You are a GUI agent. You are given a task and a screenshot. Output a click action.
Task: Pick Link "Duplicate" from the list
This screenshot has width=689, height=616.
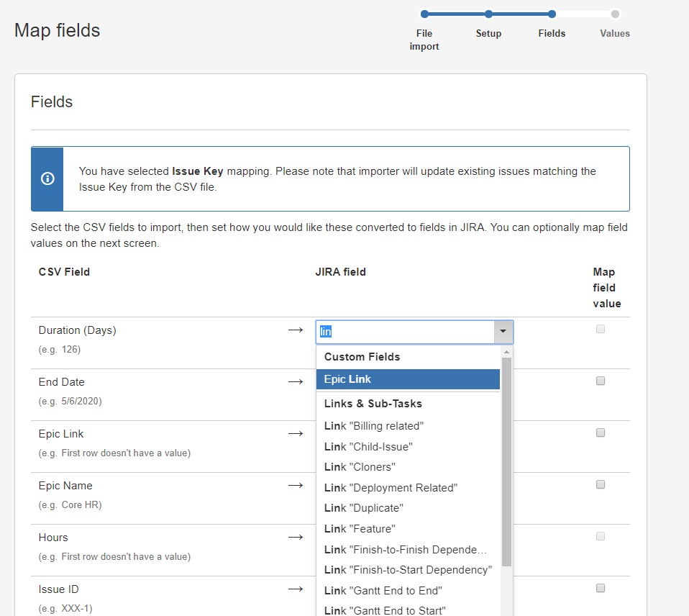tap(363, 508)
